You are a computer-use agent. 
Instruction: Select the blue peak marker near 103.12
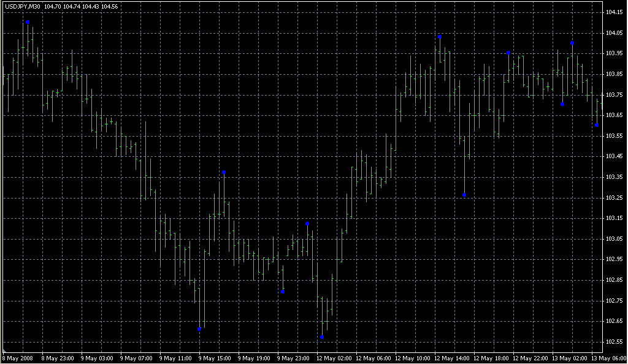tap(307, 224)
